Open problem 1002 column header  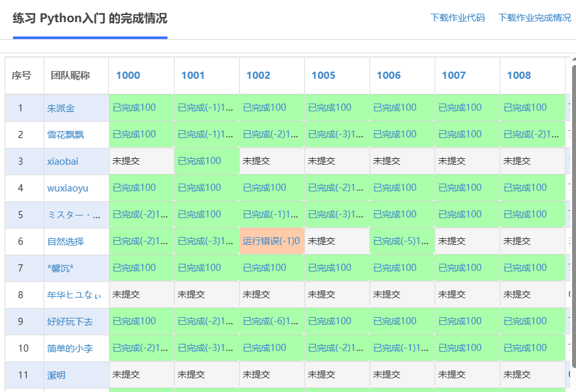258,76
